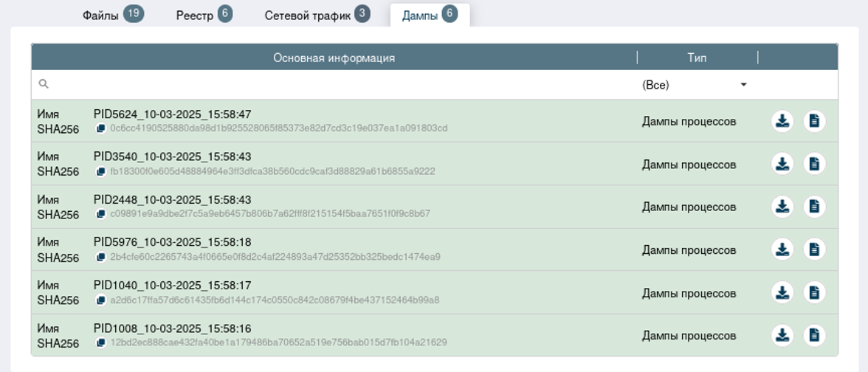Copy SHA256 hash of PID5624 dump
This screenshot has width=868, height=372.
(x=101, y=128)
